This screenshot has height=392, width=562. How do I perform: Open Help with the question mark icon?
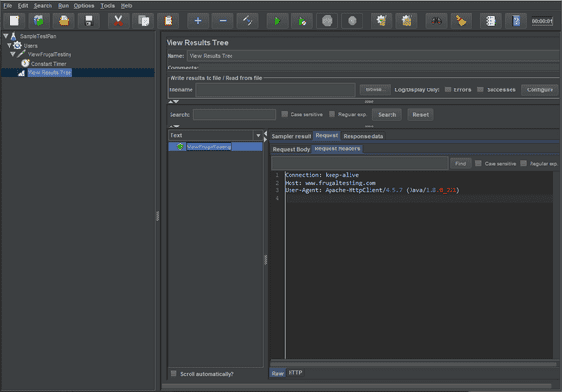(x=516, y=21)
